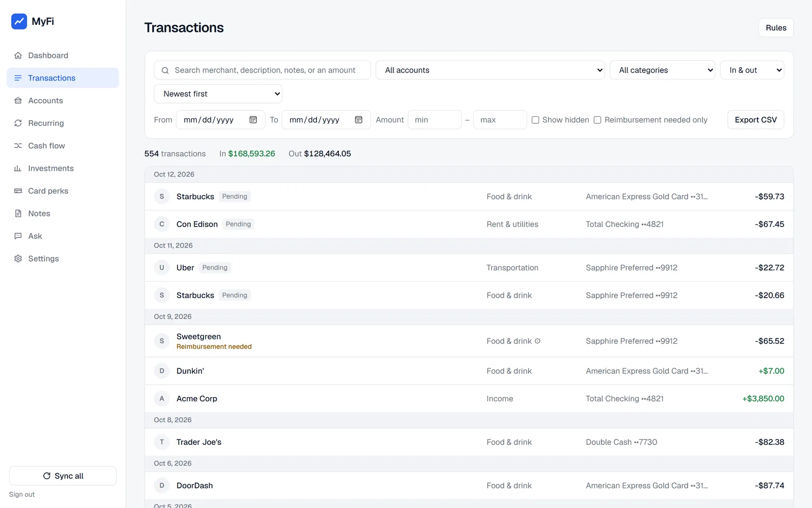Click the To date field

pos(326,120)
